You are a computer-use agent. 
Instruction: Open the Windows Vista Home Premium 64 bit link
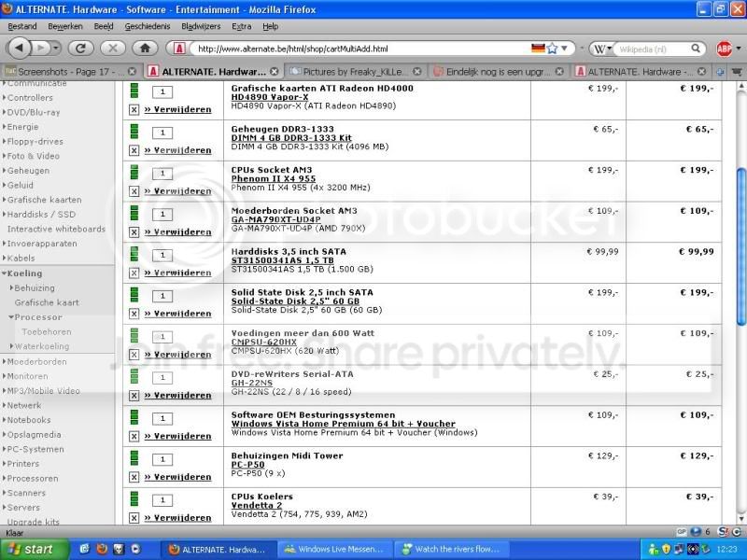[x=343, y=424]
